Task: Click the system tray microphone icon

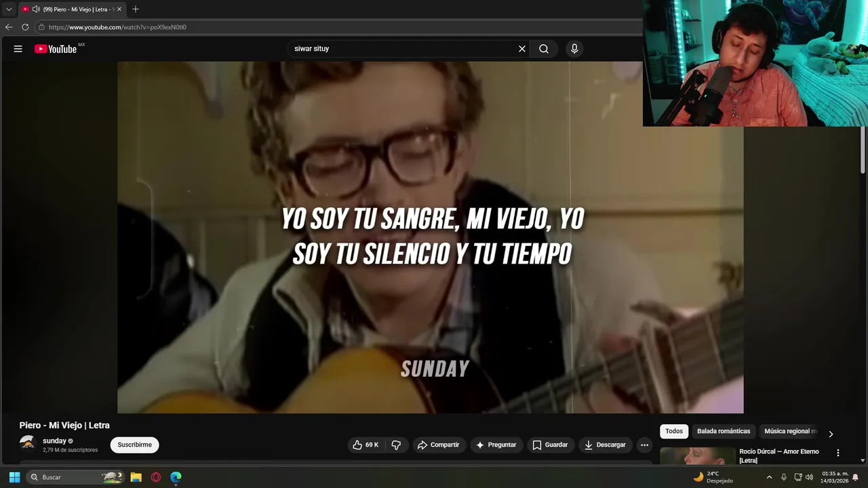Action: [784, 477]
